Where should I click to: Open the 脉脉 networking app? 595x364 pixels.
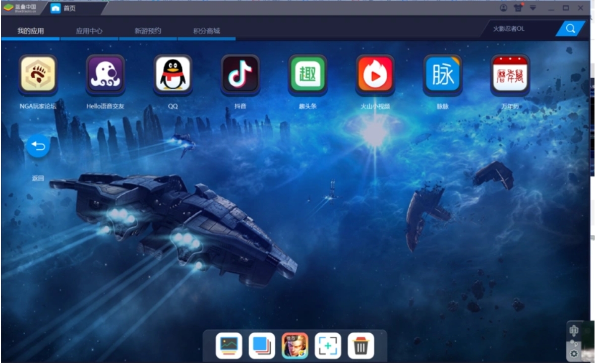click(442, 75)
